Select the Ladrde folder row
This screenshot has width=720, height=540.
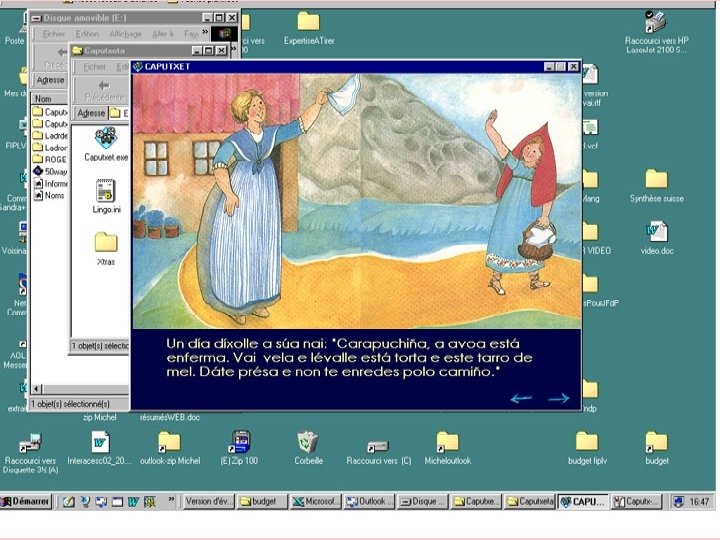(x=51, y=135)
